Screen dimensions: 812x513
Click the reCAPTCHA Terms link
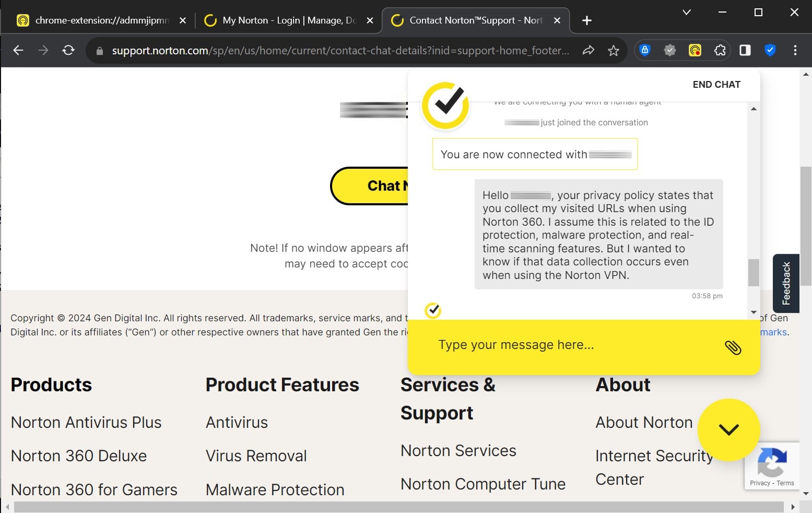[x=785, y=483]
